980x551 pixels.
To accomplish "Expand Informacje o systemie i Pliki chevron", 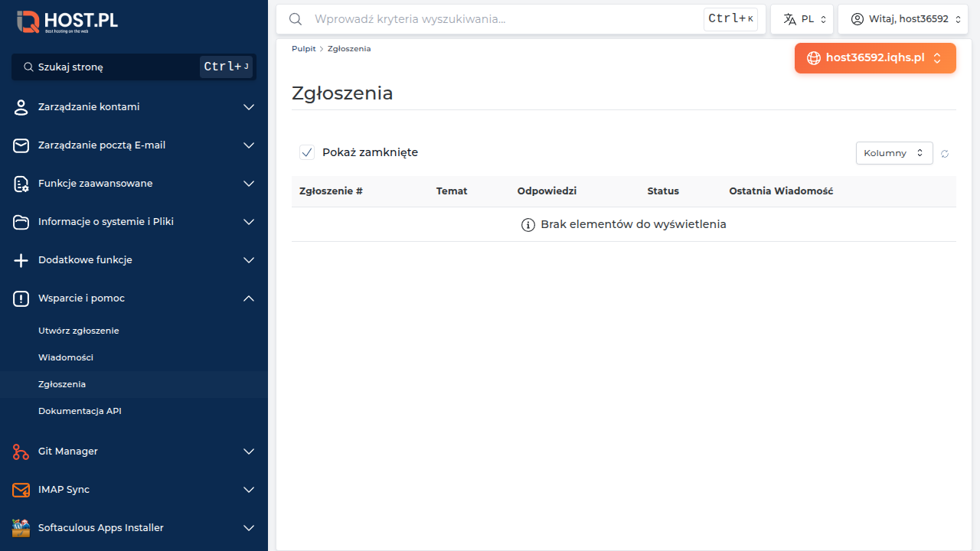I will pos(249,222).
